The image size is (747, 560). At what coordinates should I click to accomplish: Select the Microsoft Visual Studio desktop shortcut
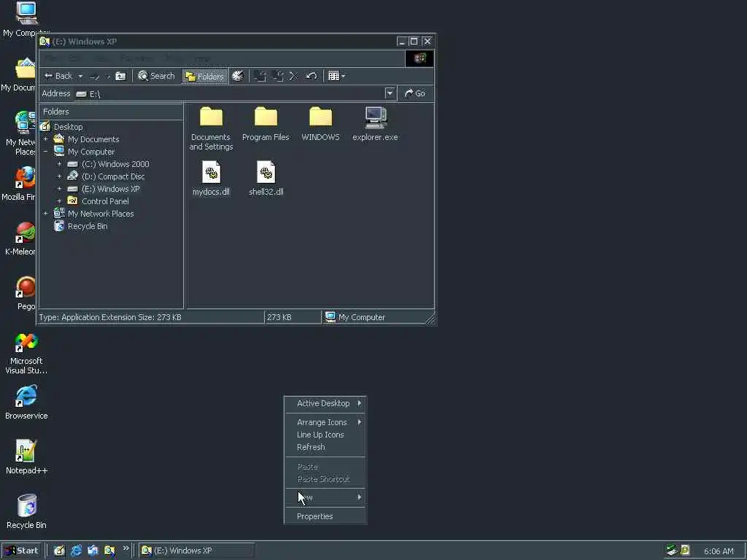click(26, 354)
